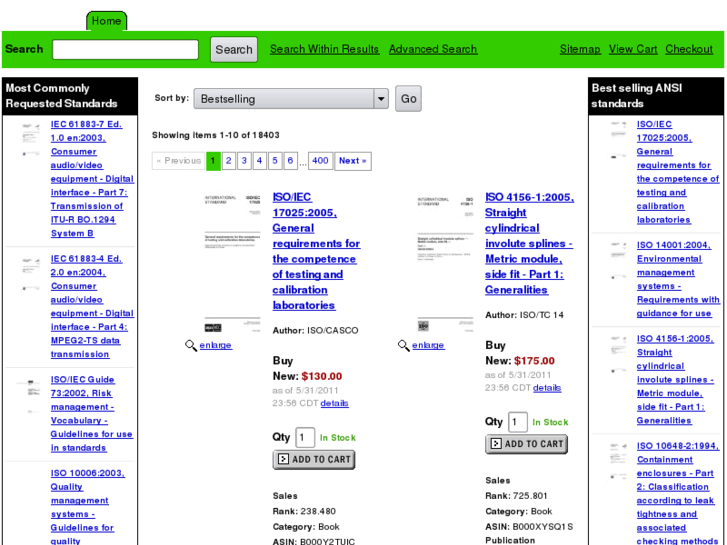Go to results page 5

275,161
